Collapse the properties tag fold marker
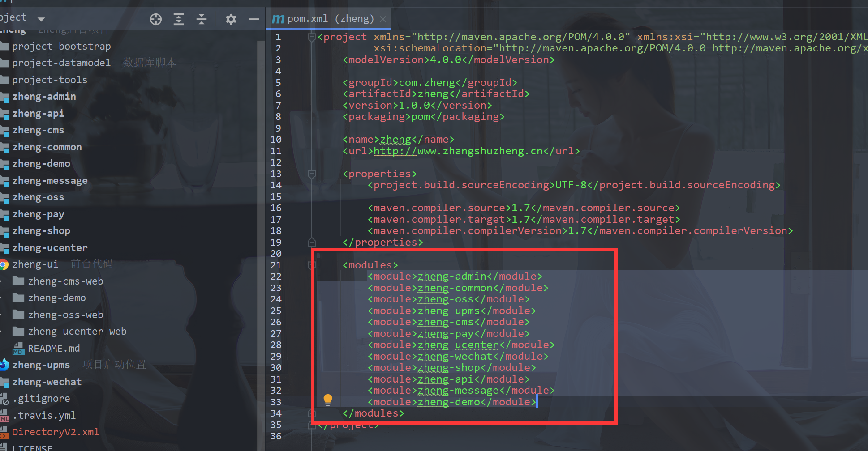This screenshot has height=451, width=868. coord(312,174)
